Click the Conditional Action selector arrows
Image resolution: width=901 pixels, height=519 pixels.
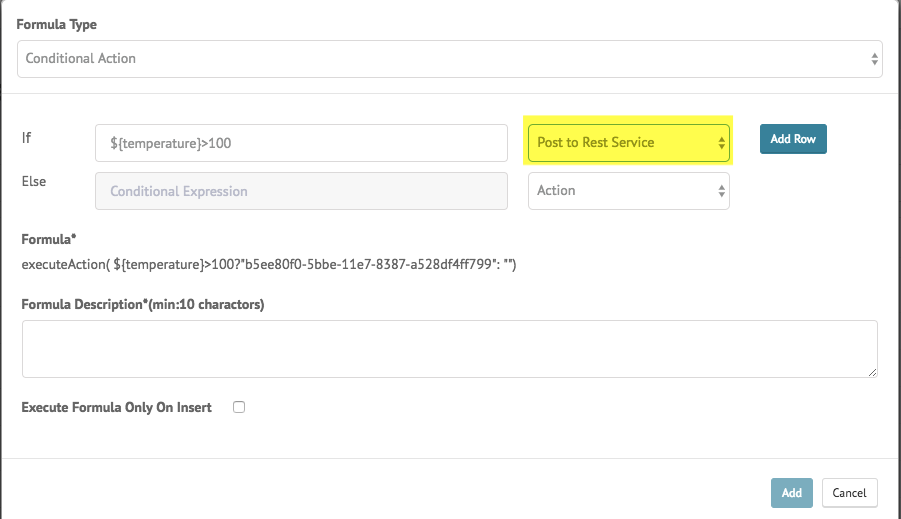874,59
